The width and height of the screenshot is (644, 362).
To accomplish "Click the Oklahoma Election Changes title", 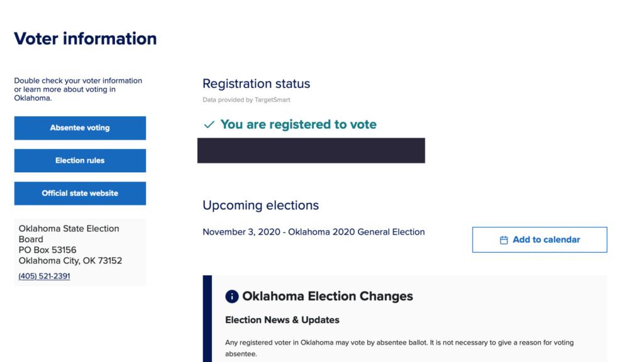I will (x=327, y=297).
